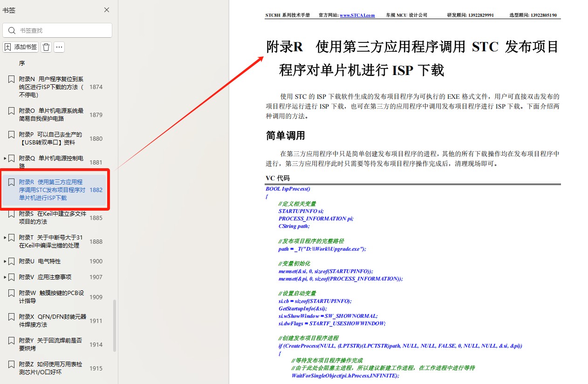Click bookmark icon beside 附录T entry
The width and height of the screenshot is (588, 384).
point(12,238)
